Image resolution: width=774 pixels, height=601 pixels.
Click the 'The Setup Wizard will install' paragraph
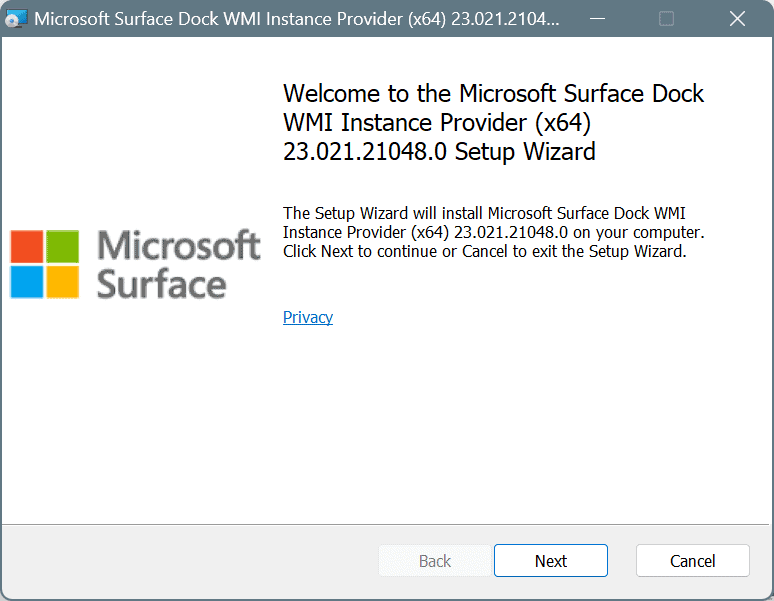493,232
